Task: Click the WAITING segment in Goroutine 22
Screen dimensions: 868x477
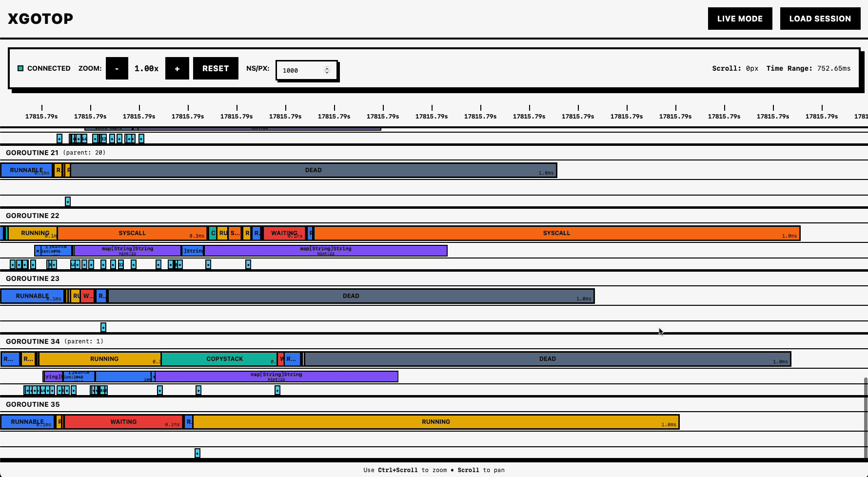Action: click(284, 233)
